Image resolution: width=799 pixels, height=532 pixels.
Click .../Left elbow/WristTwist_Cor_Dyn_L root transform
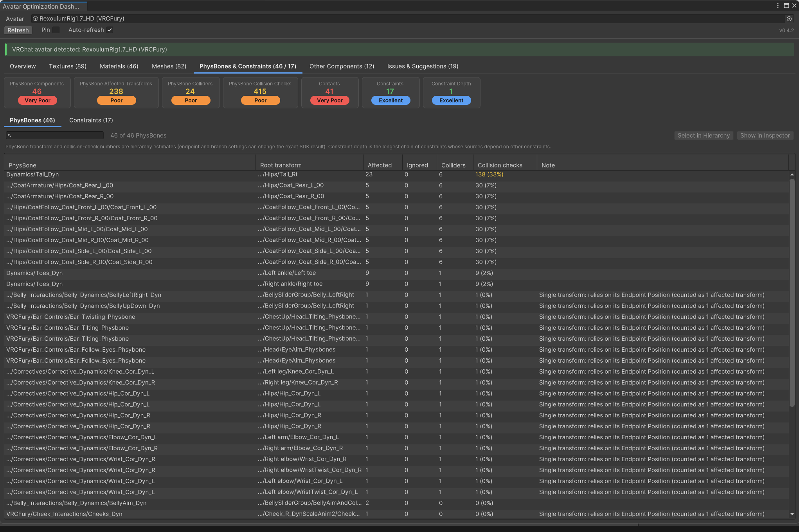(308, 492)
